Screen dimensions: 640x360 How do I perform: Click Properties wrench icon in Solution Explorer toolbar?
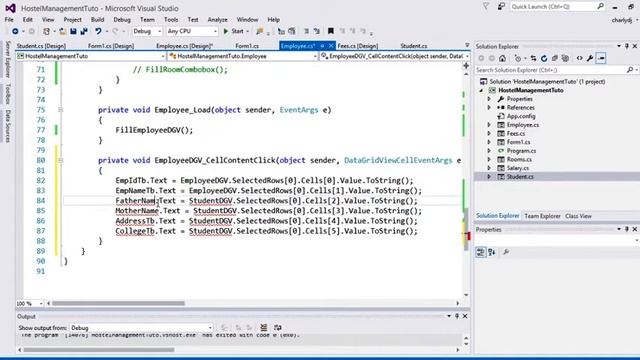click(590, 58)
